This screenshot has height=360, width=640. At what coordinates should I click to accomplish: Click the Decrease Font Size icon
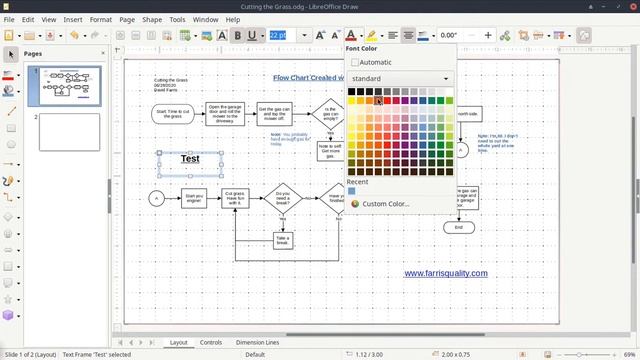click(336, 36)
